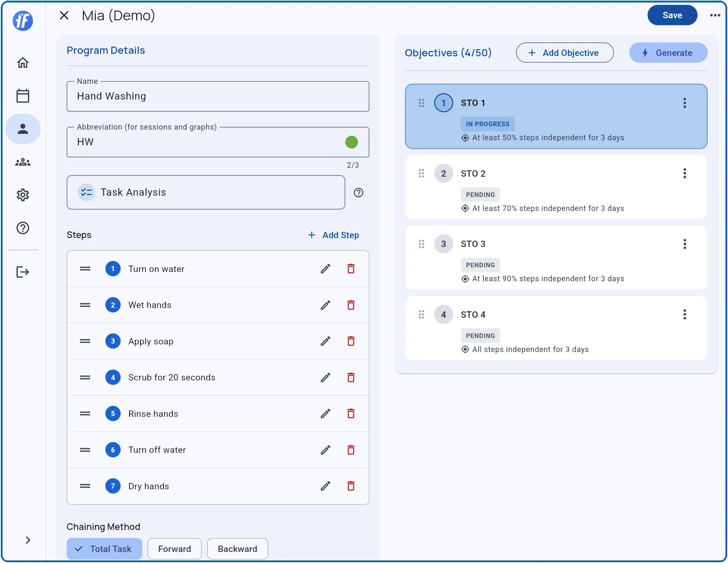Open the groups icon in sidebar
728x563 pixels.
(x=23, y=162)
